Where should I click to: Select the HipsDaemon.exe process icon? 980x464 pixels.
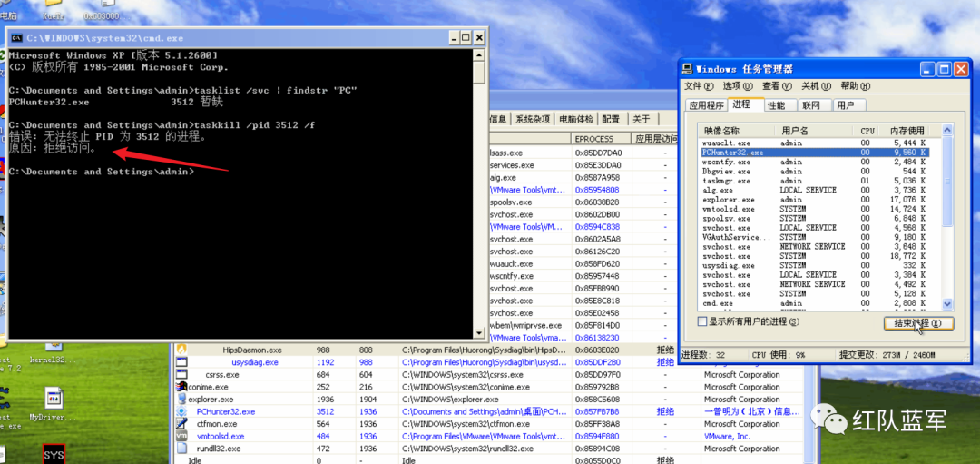click(181, 350)
